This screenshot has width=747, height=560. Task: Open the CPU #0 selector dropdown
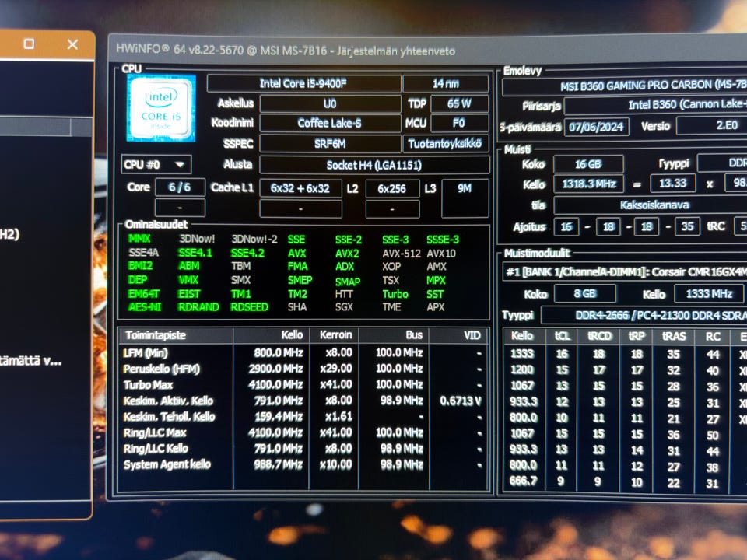[156, 165]
